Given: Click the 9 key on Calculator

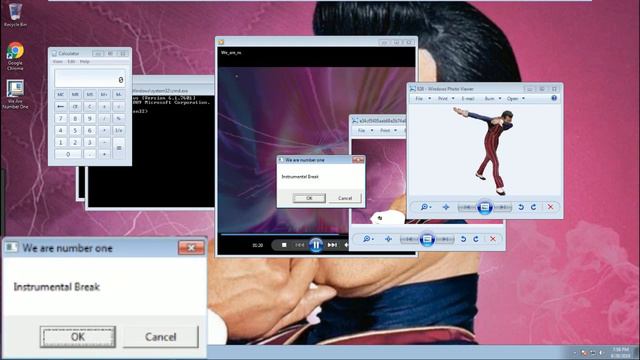Looking at the screenshot, I should [89, 118].
